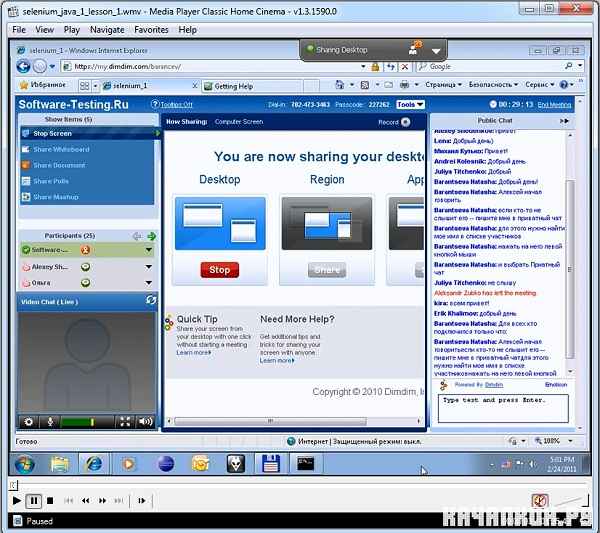600x533 pixels.
Task: Click the frame-step button
Action: coord(142,500)
